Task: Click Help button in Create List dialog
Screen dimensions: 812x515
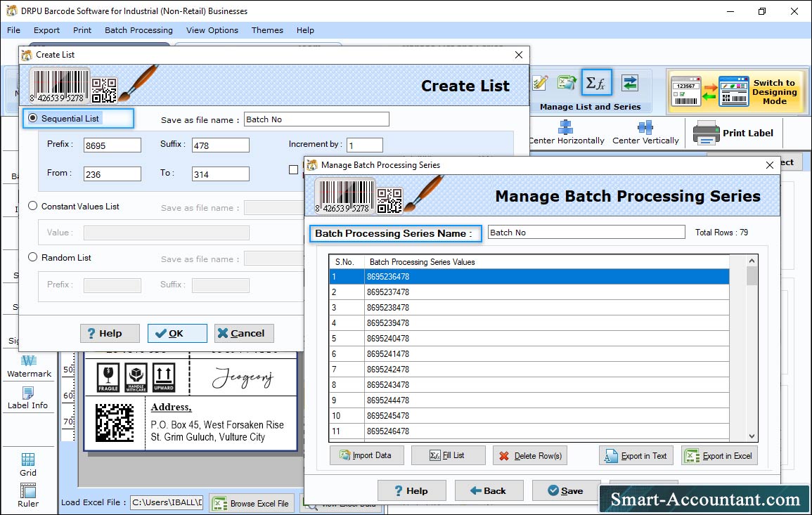Action: (x=110, y=333)
